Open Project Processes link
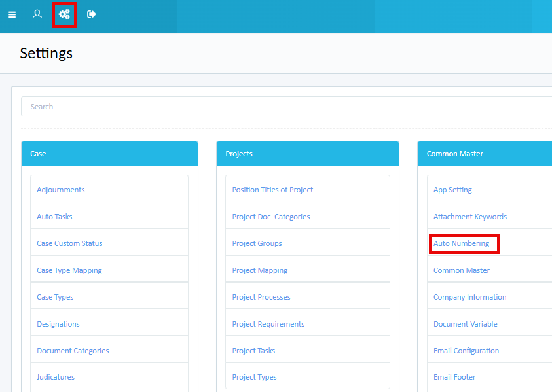552x392 pixels. (x=261, y=297)
